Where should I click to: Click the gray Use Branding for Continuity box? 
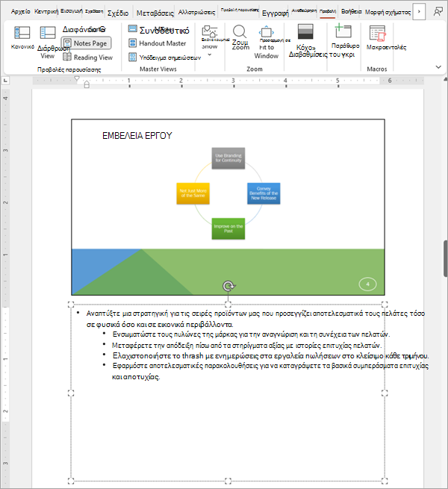coord(228,158)
